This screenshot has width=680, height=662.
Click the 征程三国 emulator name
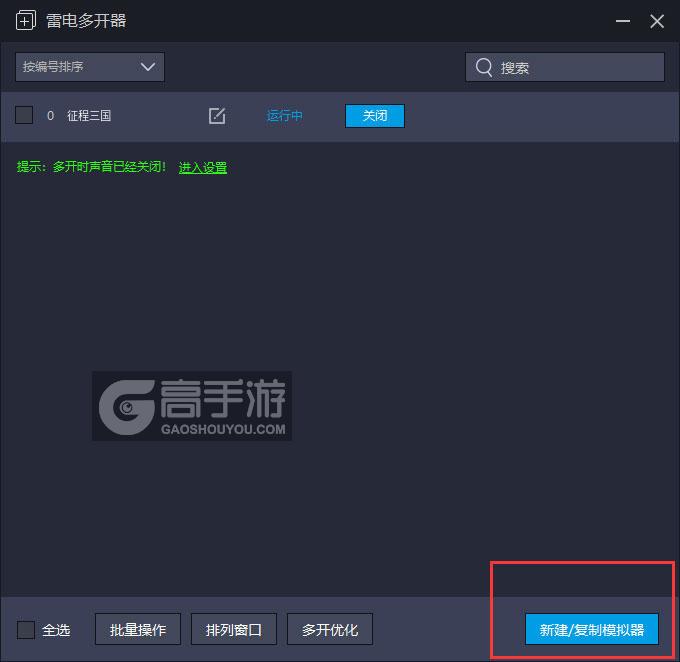point(89,116)
